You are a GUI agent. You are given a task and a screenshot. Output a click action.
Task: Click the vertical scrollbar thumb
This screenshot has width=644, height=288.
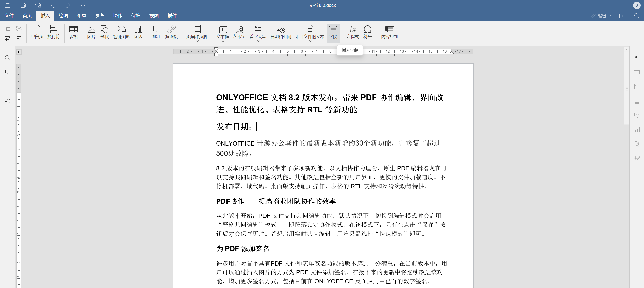pos(626,88)
